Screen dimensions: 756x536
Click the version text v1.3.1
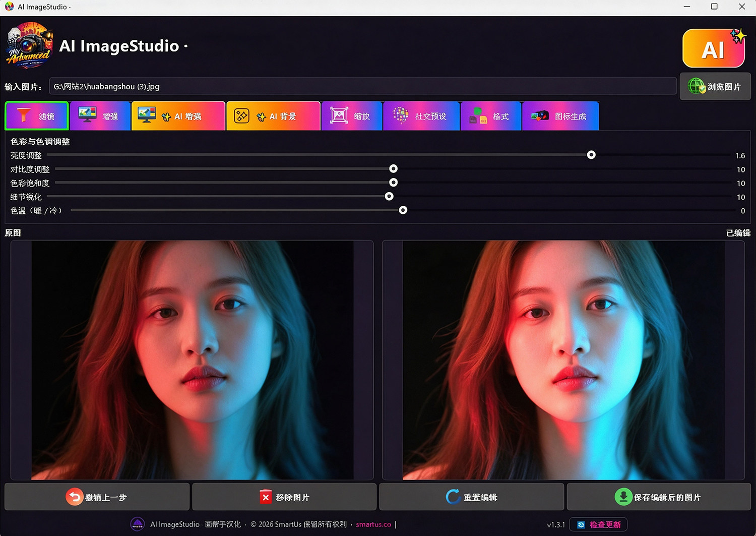tap(556, 525)
